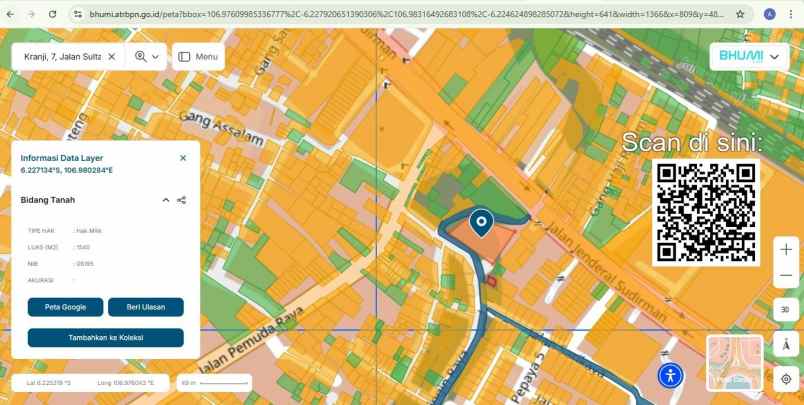This screenshot has height=405, width=804.
Task: Collapse the Bidang Tanah section
Action: (x=166, y=200)
